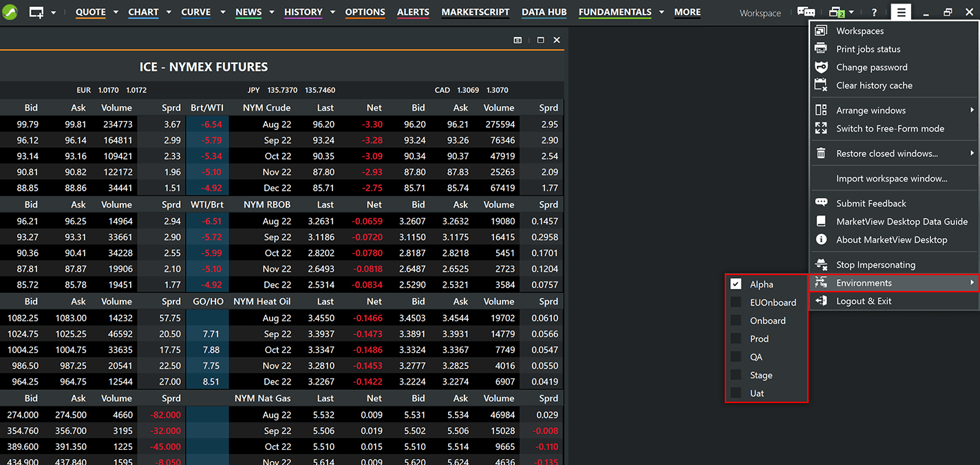Click the trash icon beside Restore closed windows
The height and width of the screenshot is (465, 980).
click(x=821, y=153)
